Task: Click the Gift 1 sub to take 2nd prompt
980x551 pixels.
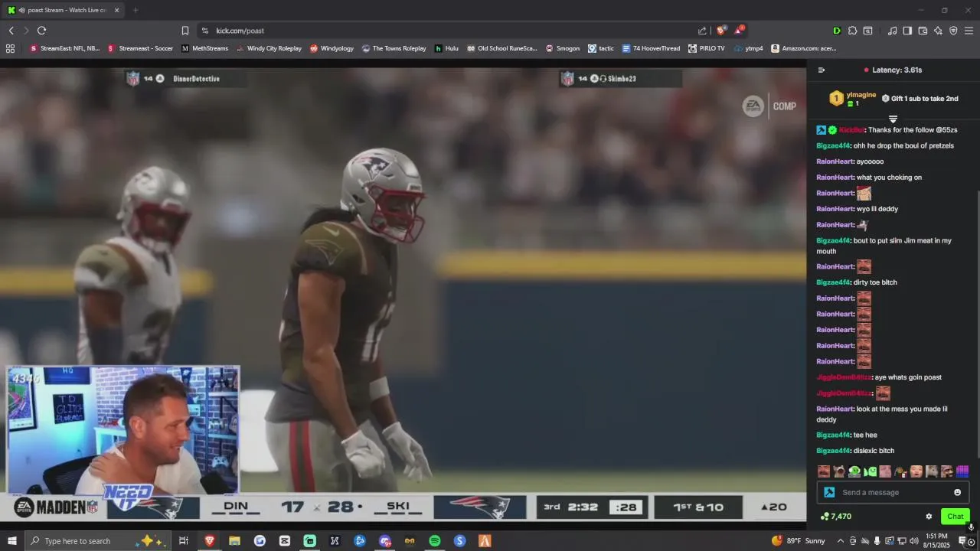Action: (x=920, y=99)
